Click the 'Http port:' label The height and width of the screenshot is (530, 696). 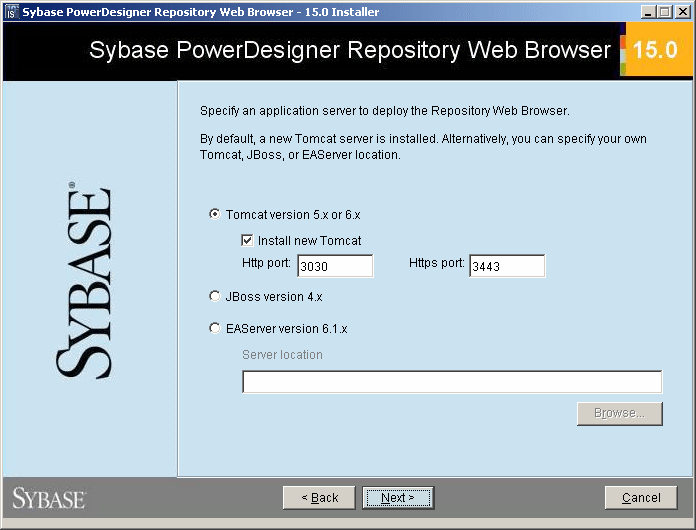point(266,263)
